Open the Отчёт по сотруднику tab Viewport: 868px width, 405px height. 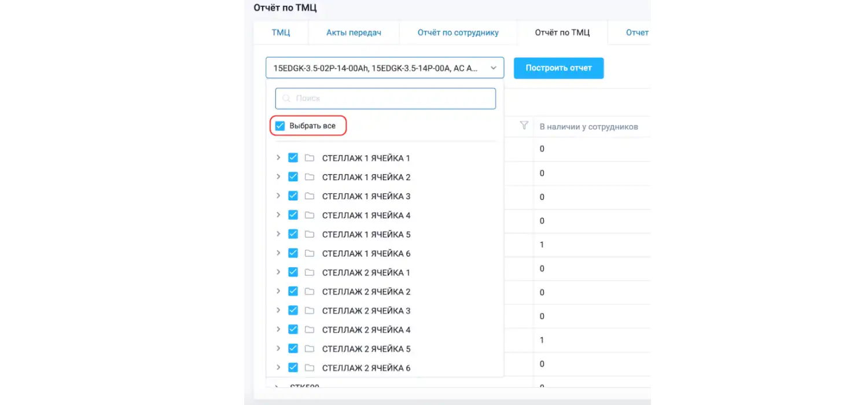[458, 32]
